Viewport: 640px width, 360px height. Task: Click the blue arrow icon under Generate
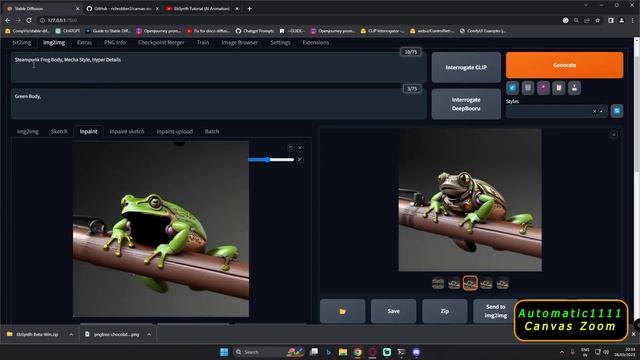[x=512, y=88]
